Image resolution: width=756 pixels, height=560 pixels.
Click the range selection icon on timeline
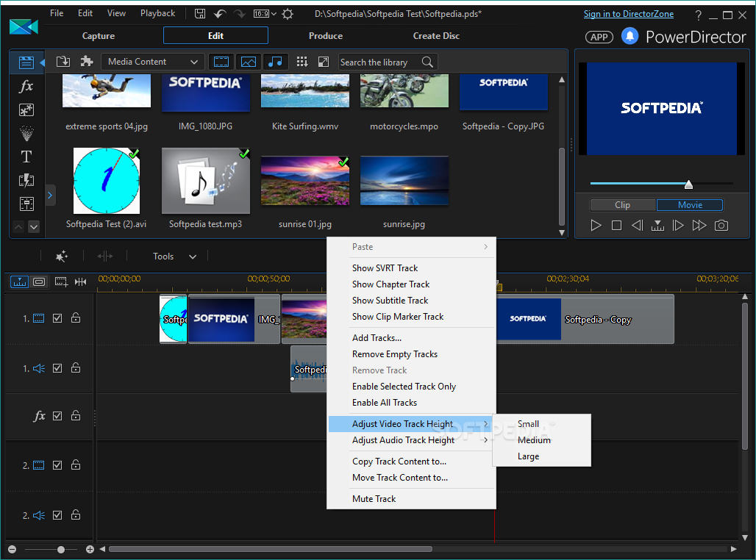coord(61,281)
